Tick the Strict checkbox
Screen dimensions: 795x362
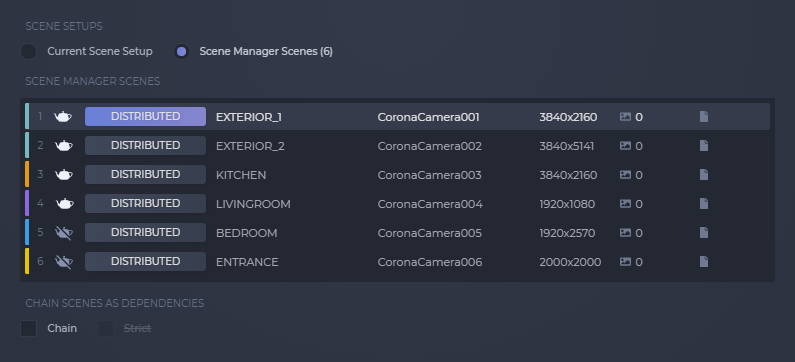click(x=105, y=329)
